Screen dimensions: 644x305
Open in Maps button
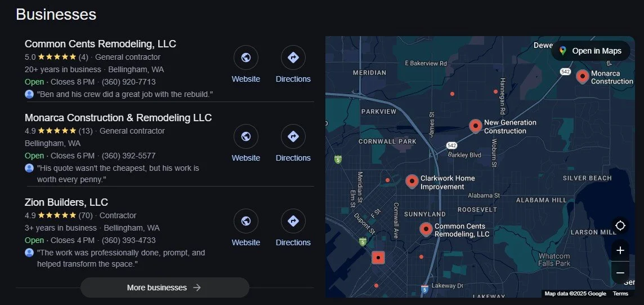[x=591, y=51]
